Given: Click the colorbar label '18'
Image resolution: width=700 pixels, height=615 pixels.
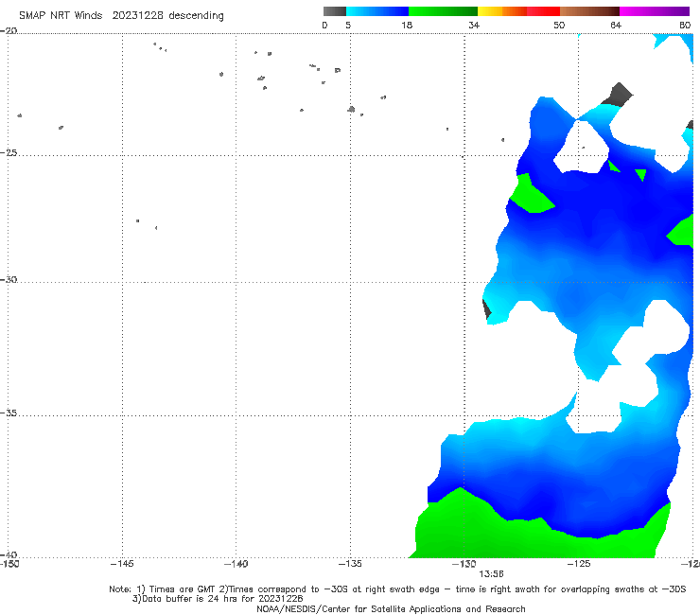Looking at the screenshot, I should [407, 25].
